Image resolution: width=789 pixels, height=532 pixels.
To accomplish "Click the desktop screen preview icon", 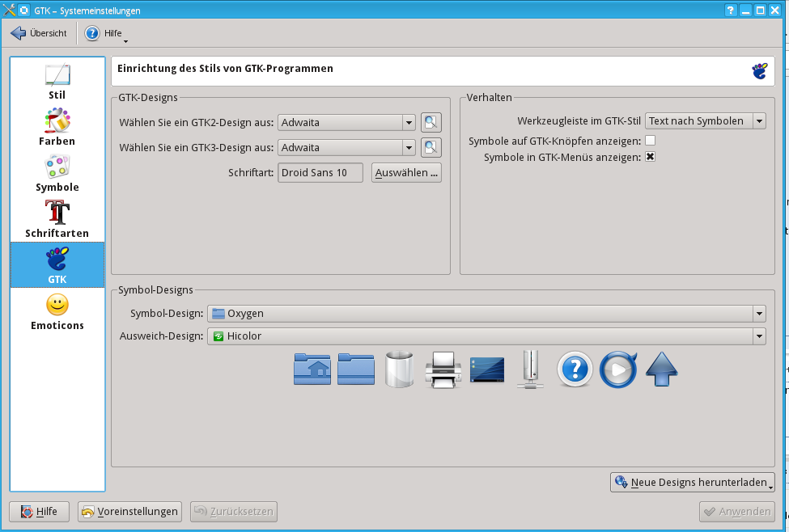I will click(x=487, y=370).
